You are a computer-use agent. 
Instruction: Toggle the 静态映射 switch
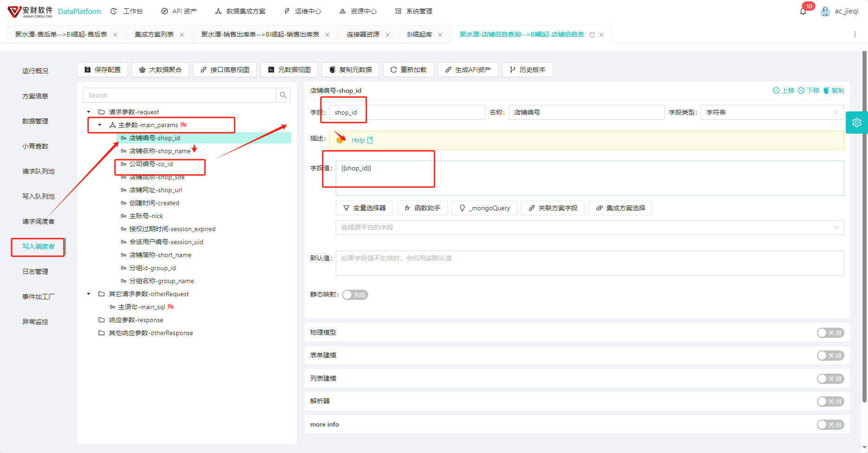click(355, 295)
